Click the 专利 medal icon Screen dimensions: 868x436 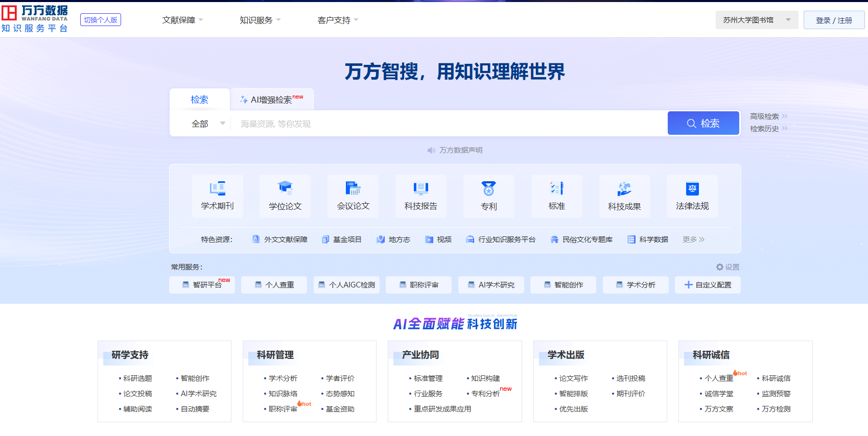488,189
